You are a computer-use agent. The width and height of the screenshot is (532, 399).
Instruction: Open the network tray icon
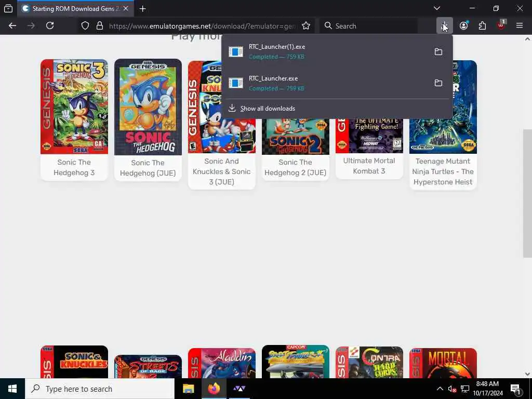(465, 389)
